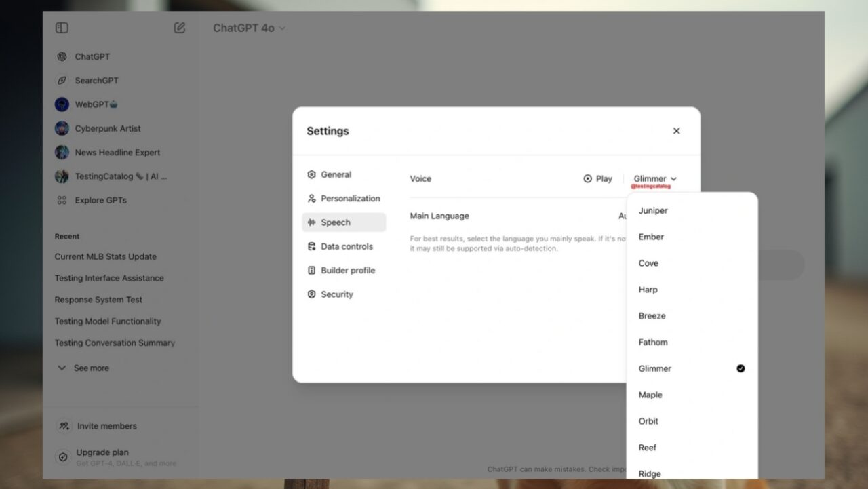Open the Data controls tab
868x489 pixels.
pos(344,246)
